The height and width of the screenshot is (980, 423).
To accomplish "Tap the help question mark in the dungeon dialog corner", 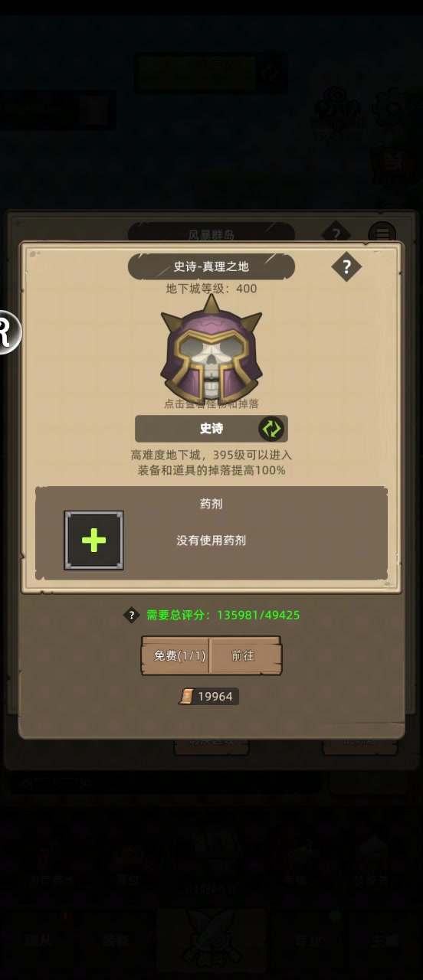I will (346, 266).
